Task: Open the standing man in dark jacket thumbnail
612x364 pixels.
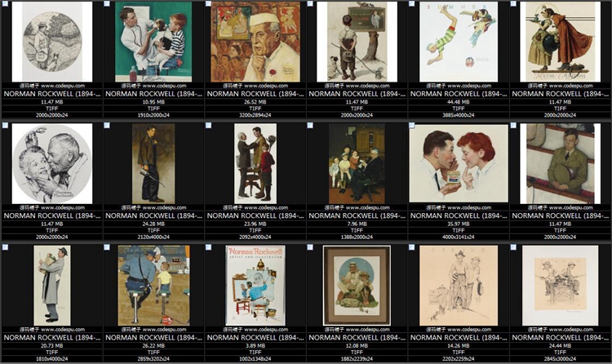Action: point(153,164)
